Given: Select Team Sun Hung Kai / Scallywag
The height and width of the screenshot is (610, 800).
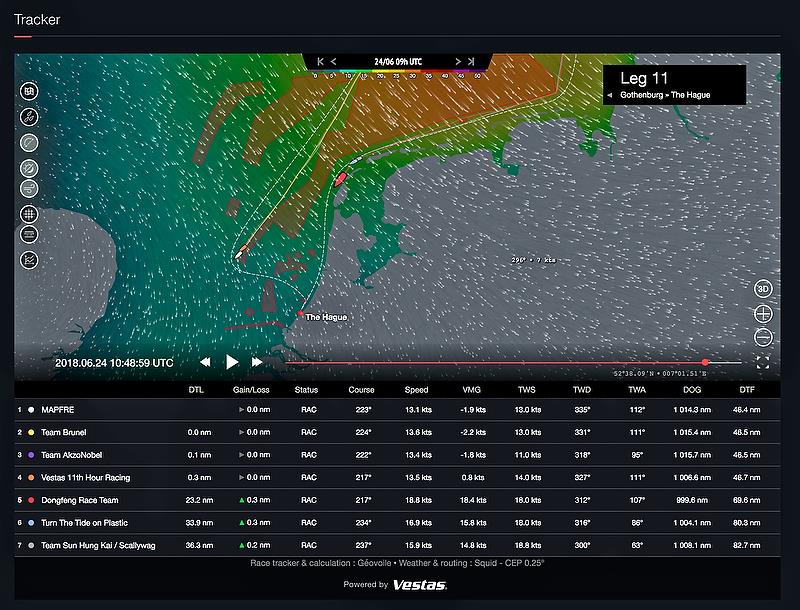Looking at the screenshot, I should [397, 545].
